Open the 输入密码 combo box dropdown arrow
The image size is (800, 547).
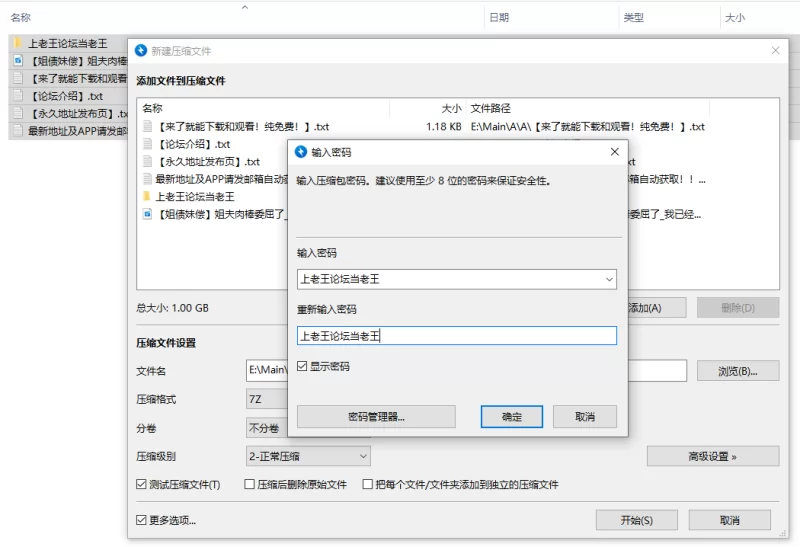click(x=609, y=279)
